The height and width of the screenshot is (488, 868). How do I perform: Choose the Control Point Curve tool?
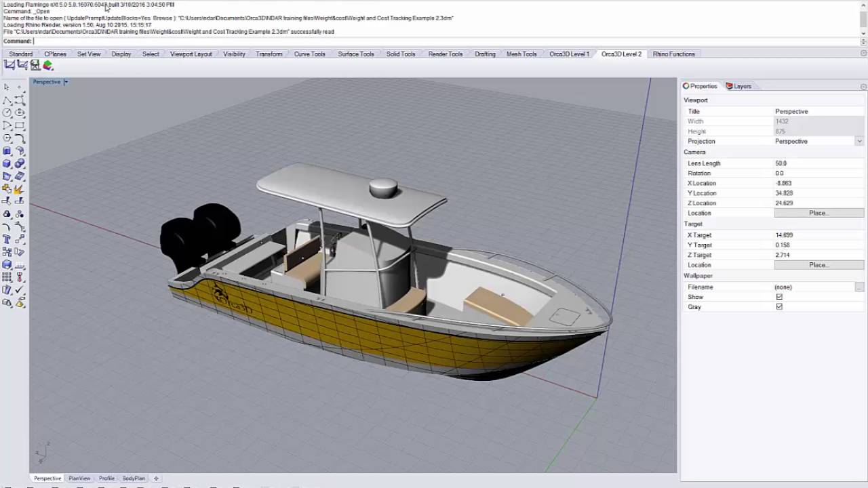tap(20, 100)
